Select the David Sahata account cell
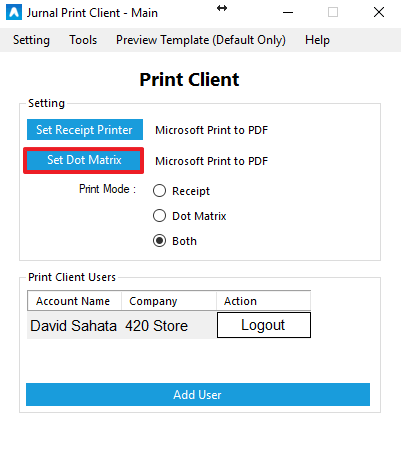Screen dimensions: 401x453 74,325
